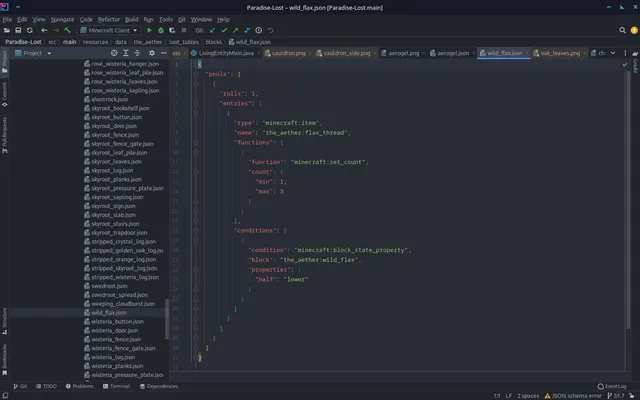This screenshot has height=400, width=640.
Task: Open the Event Log button
Action: click(x=612, y=386)
